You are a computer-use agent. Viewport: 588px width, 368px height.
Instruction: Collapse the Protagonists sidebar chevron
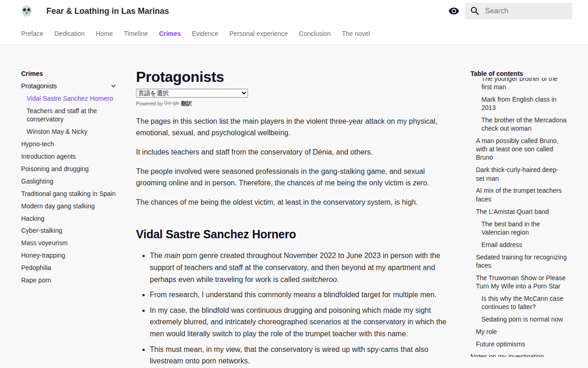(113, 86)
